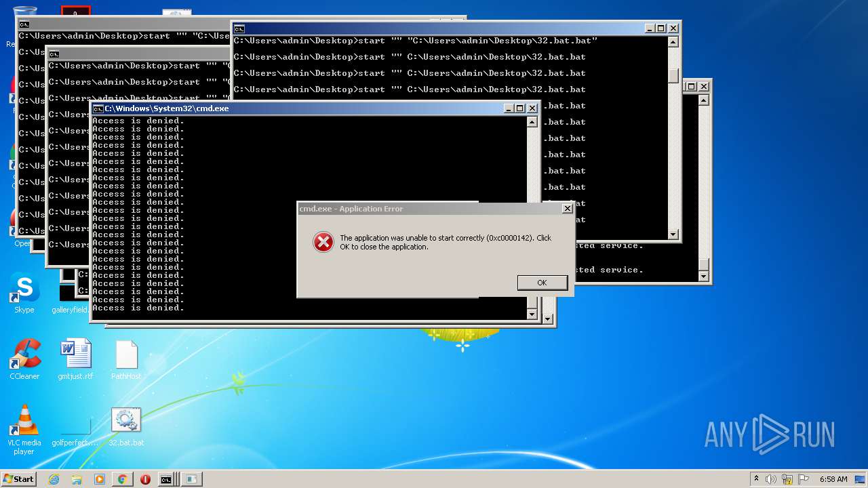Click system icon of second left cmd window
868x488 pixels.
tap(54, 54)
